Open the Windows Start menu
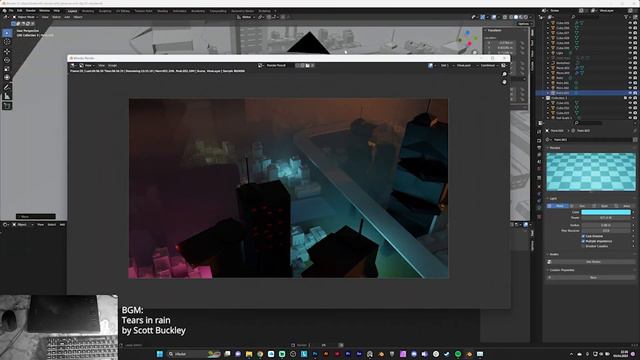The image size is (640, 360). [160, 354]
